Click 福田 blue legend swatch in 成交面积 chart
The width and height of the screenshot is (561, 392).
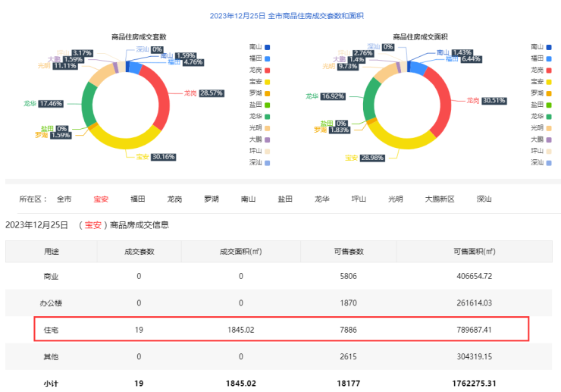[550, 58]
